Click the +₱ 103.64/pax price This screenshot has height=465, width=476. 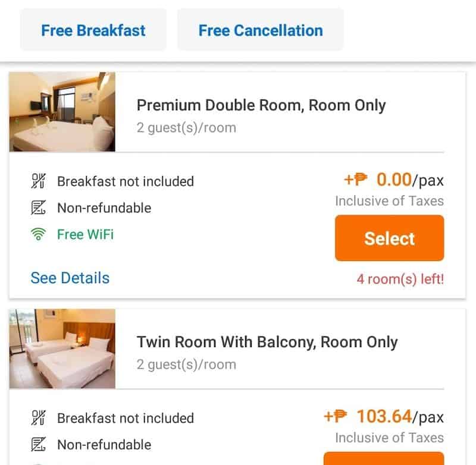click(x=384, y=416)
